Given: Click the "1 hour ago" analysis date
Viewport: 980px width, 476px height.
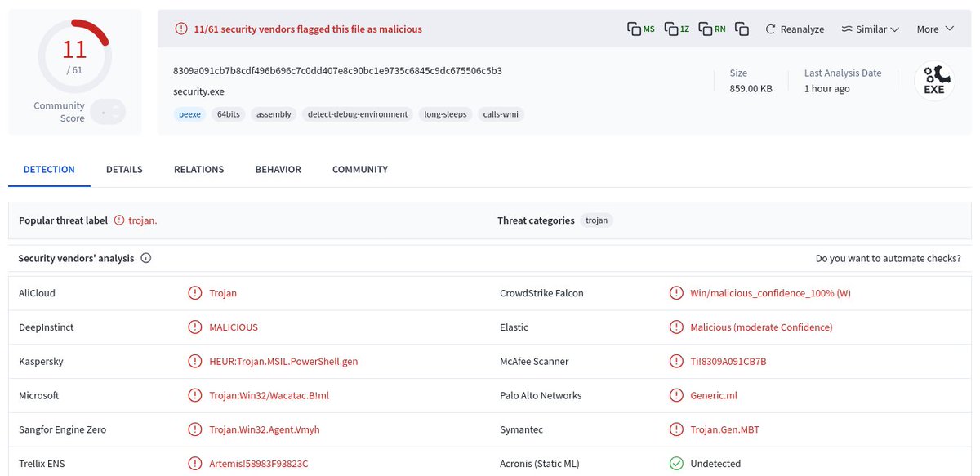Looking at the screenshot, I should (826, 88).
